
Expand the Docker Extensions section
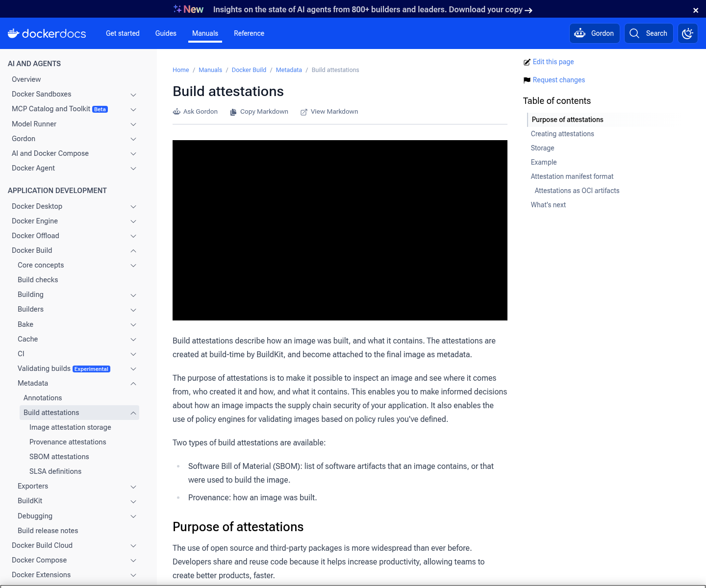(x=133, y=575)
